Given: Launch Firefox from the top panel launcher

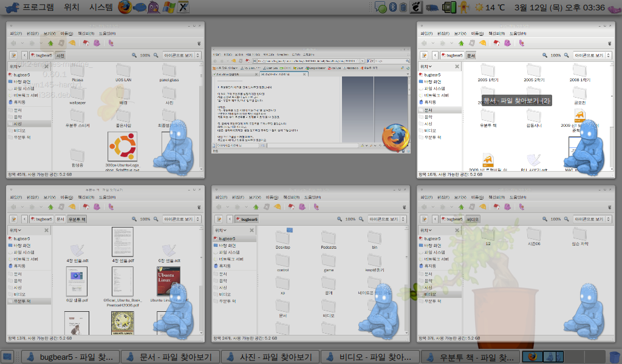Looking at the screenshot, I should (x=125, y=7).
